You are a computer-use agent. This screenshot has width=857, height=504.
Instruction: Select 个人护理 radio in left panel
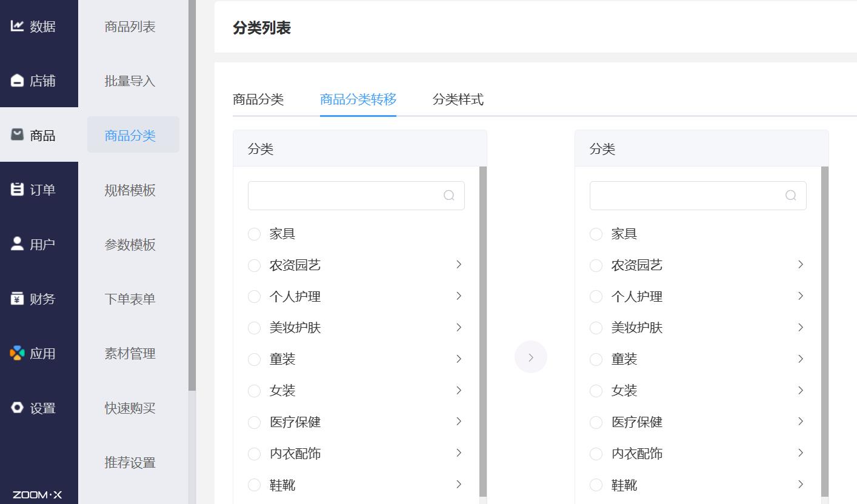(x=254, y=297)
